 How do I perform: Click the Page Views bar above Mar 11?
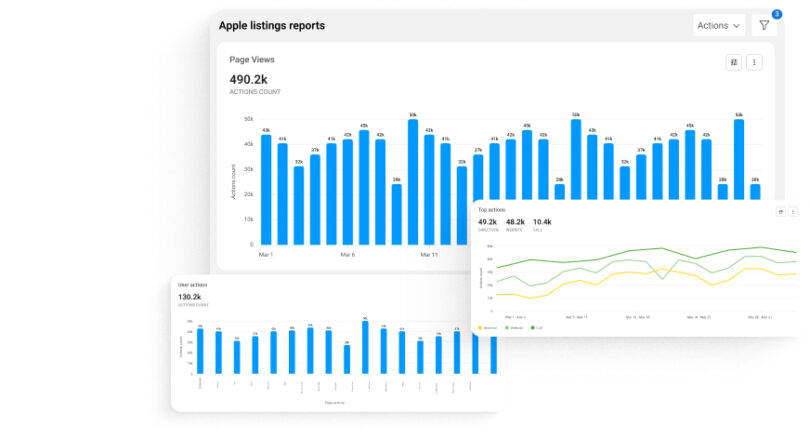(429, 190)
